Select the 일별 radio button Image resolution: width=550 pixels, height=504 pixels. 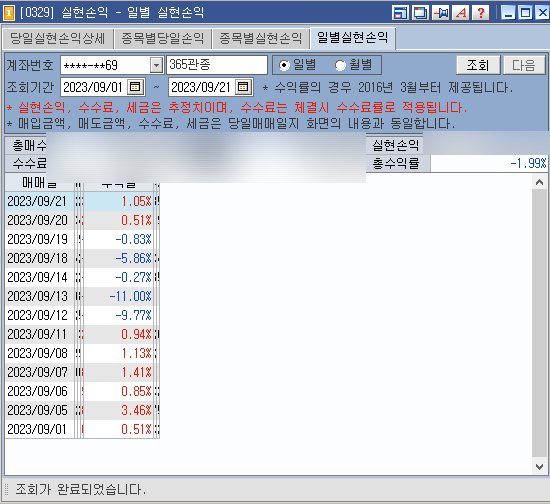pyautogui.click(x=284, y=65)
